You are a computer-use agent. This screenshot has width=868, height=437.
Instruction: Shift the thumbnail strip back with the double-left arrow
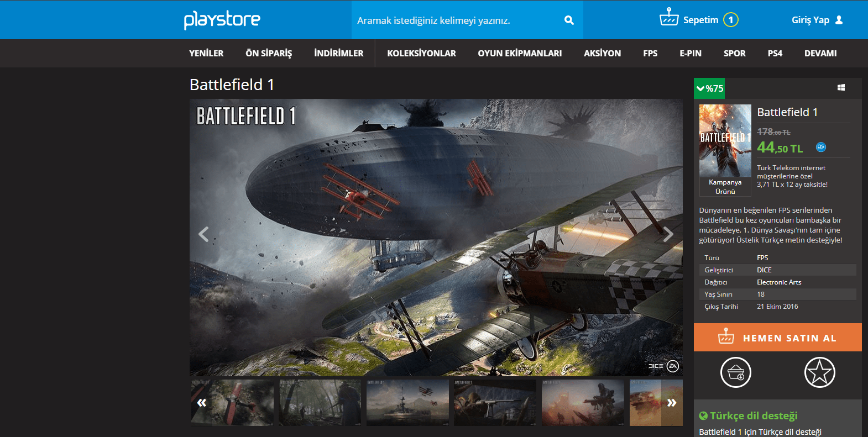coord(202,403)
